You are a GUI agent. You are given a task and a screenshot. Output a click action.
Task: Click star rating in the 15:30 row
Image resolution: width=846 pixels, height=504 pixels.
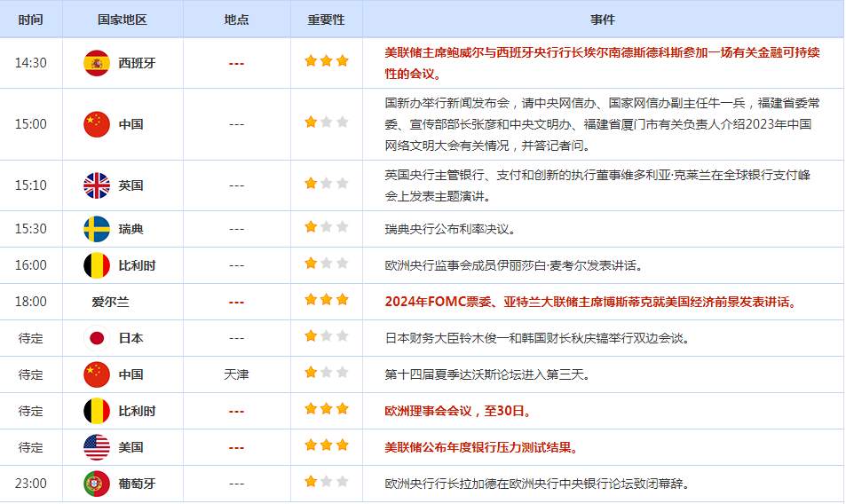pyautogui.click(x=327, y=226)
